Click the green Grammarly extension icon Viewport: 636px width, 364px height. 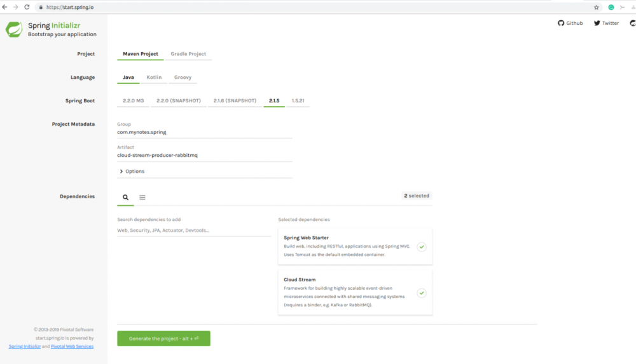click(611, 7)
